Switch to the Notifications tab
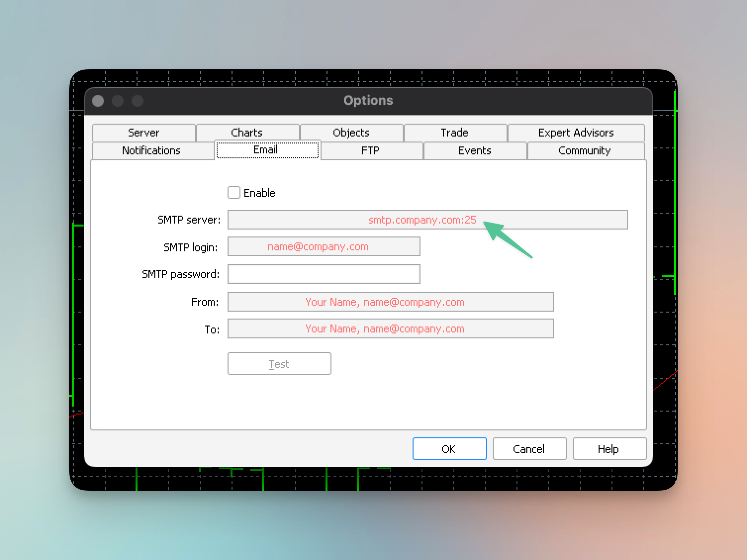 [151, 150]
